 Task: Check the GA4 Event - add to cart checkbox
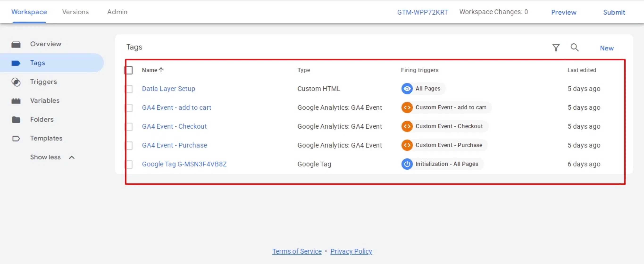[129, 108]
